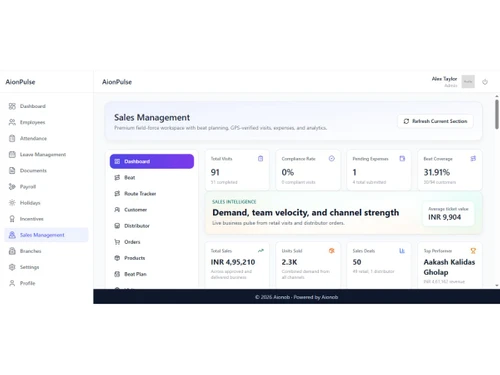The width and height of the screenshot is (500, 375).
Task: Click the Payroll icon in sidebar
Action: [x=12, y=187]
